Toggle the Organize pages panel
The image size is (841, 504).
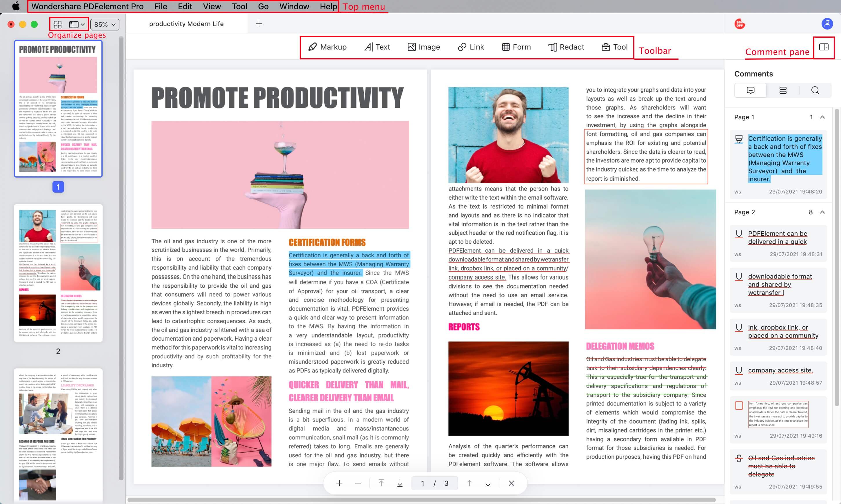(58, 24)
